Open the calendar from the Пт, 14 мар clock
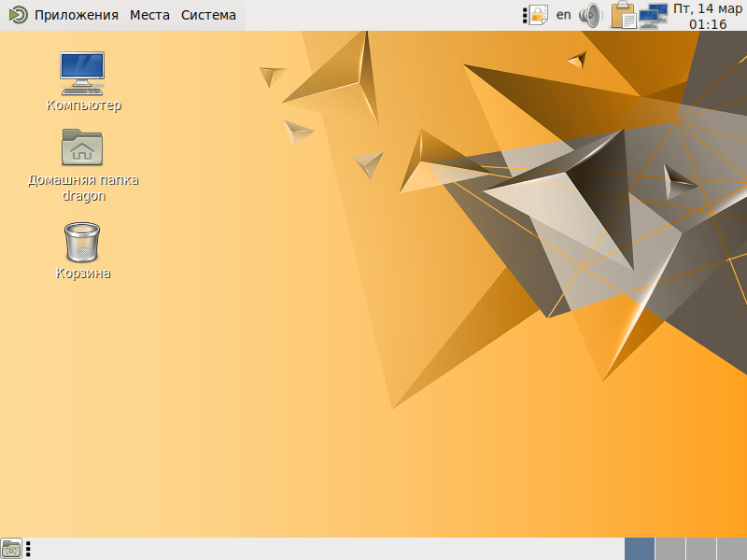Image resolution: width=747 pixels, height=560 pixels. tap(708, 16)
